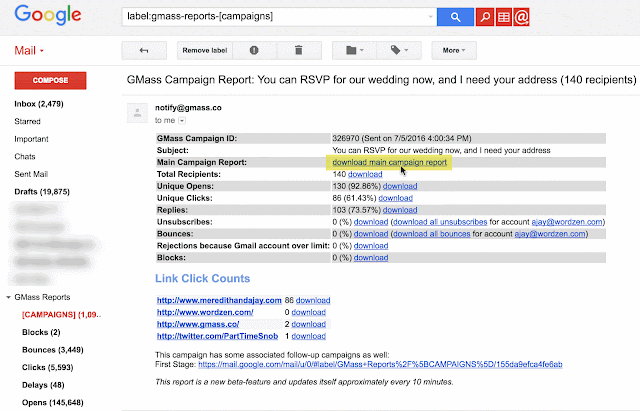Download Bounces for this campaign
This screenshot has width=640, height=411.
tap(371, 234)
